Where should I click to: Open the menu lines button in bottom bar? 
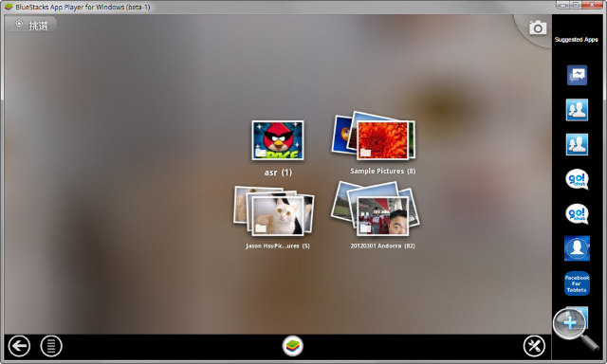click(51, 346)
